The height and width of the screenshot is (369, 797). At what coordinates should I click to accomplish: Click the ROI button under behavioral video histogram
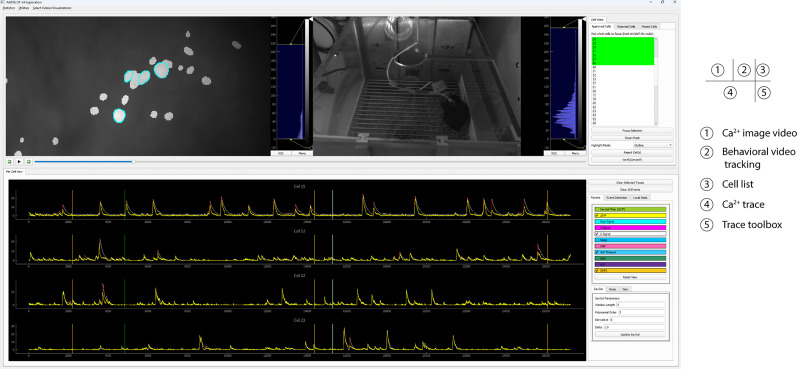[x=555, y=153]
